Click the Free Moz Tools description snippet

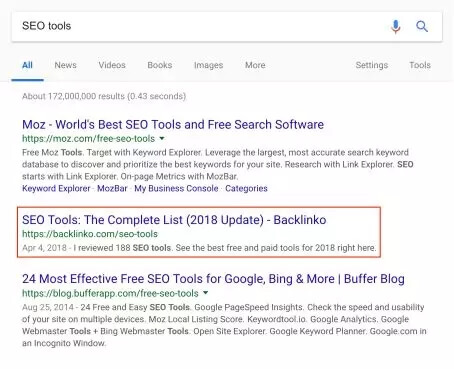tap(218, 164)
